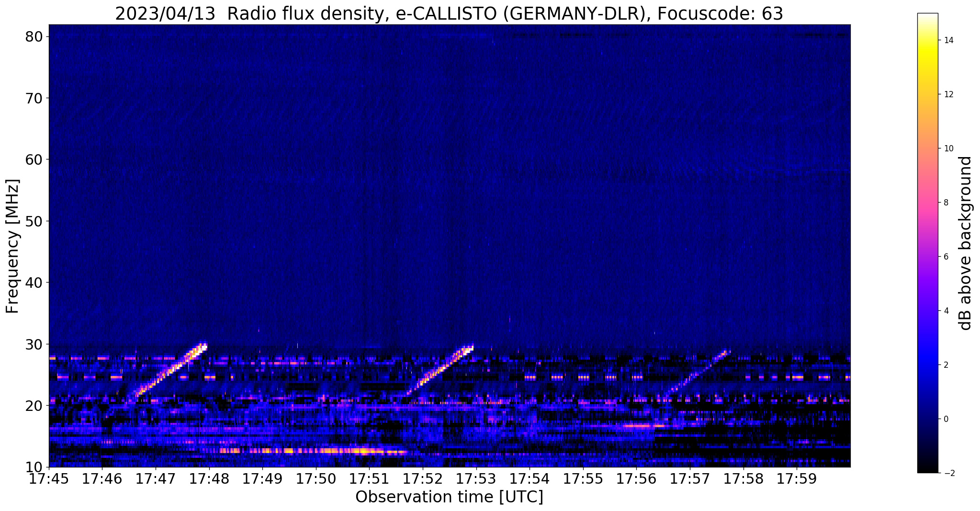The height and width of the screenshot is (511, 980).
Task: Click the 70 MHz frequency tick label
Action: (x=34, y=98)
